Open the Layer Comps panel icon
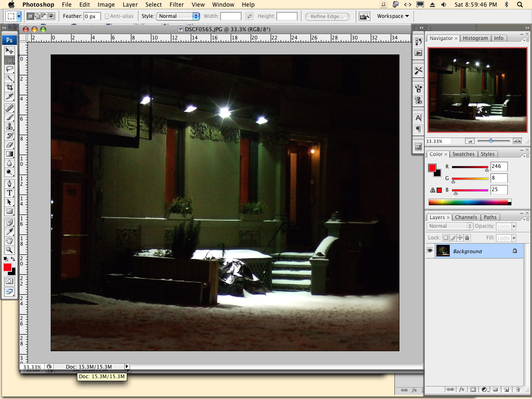Image resolution: width=532 pixels, height=399 pixels. click(x=419, y=147)
